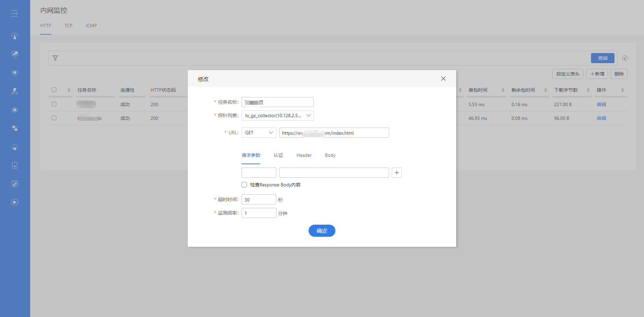Image resolution: width=644 pixels, height=317 pixels.
Task: Open the GET method dropdown
Action: click(259, 133)
